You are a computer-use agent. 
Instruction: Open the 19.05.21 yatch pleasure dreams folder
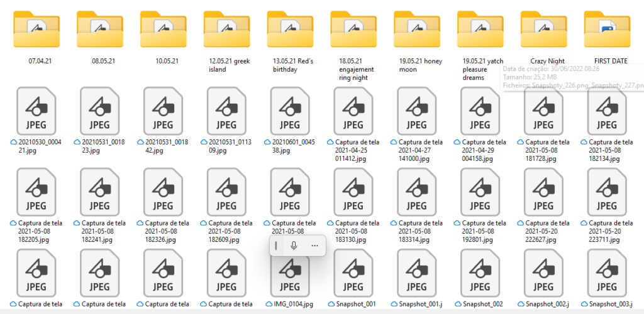point(481,29)
